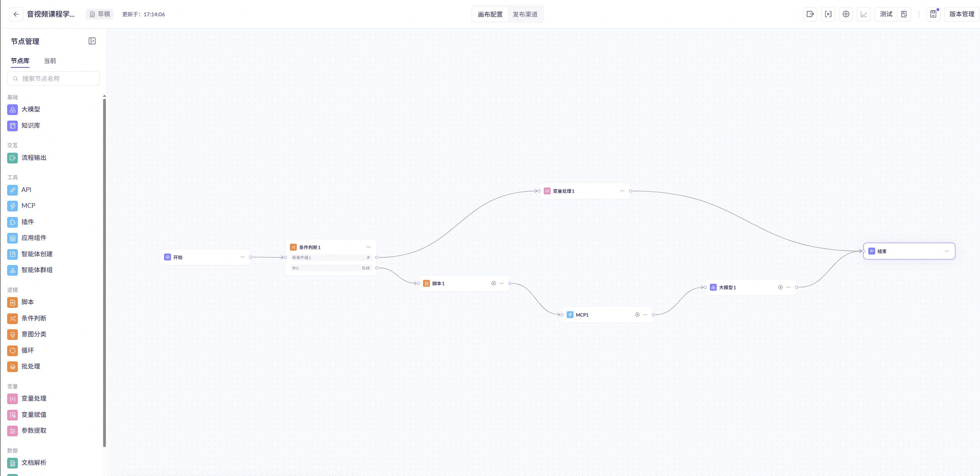Click the export icon in top toolbar
This screenshot has height=476, width=980.
[810, 14]
